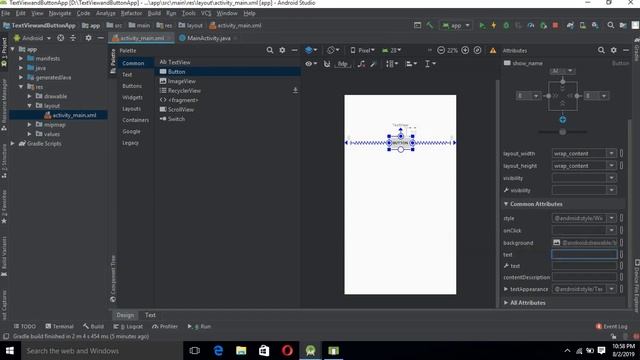This screenshot has height=360, width=640.
Task: Click the Infer Constraints wand icon
Action: (373, 64)
